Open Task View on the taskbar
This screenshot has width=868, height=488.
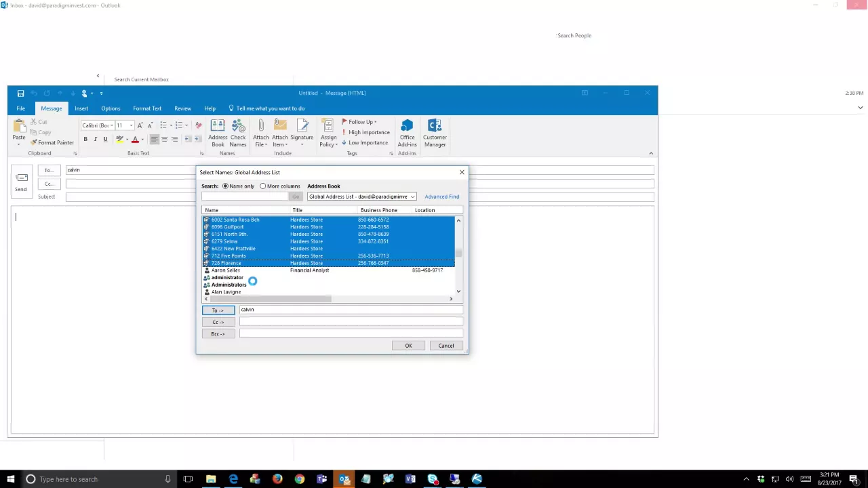[x=188, y=479]
